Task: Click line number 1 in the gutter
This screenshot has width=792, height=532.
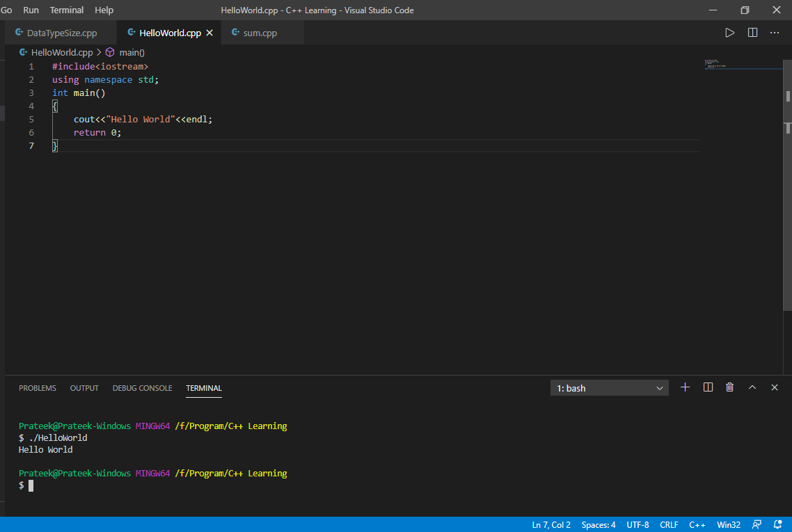Action: point(31,66)
